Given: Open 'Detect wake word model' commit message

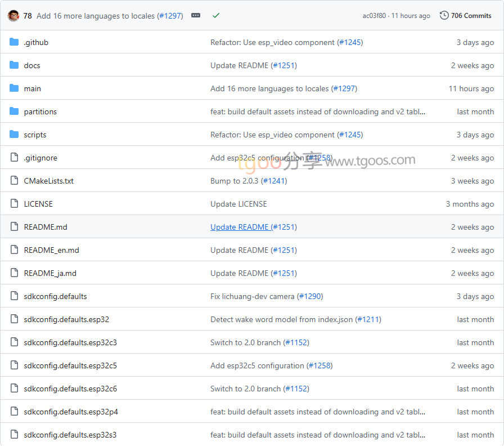Looking at the screenshot, I should click(281, 319).
